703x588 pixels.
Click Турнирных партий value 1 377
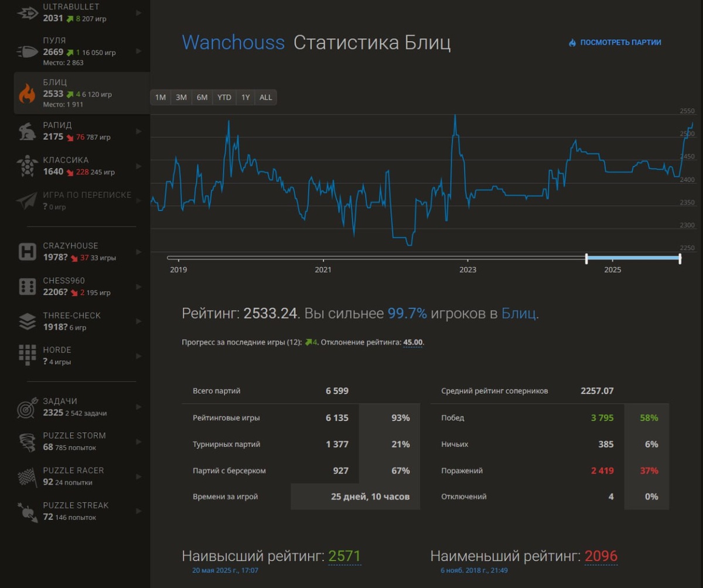pyautogui.click(x=337, y=445)
